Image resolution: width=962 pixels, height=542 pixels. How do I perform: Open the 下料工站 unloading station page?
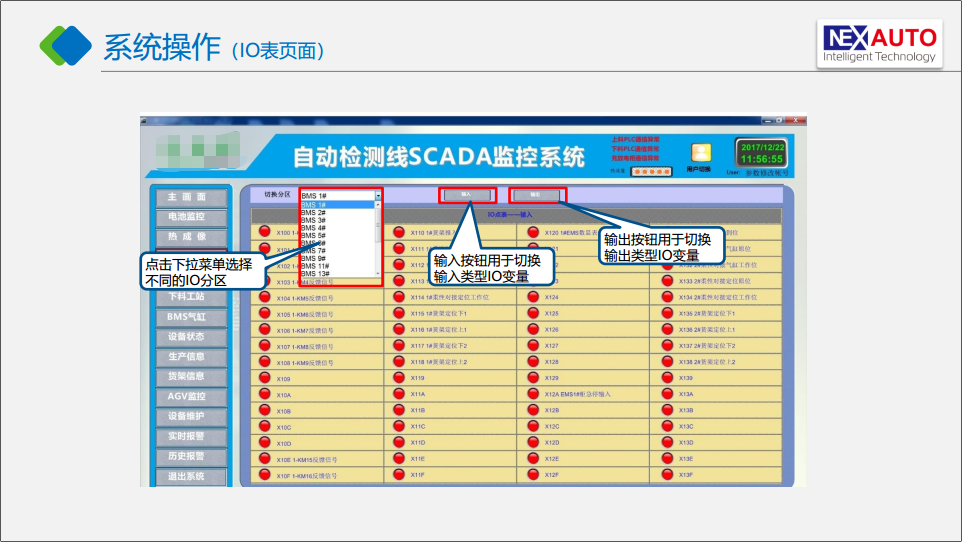point(191,297)
